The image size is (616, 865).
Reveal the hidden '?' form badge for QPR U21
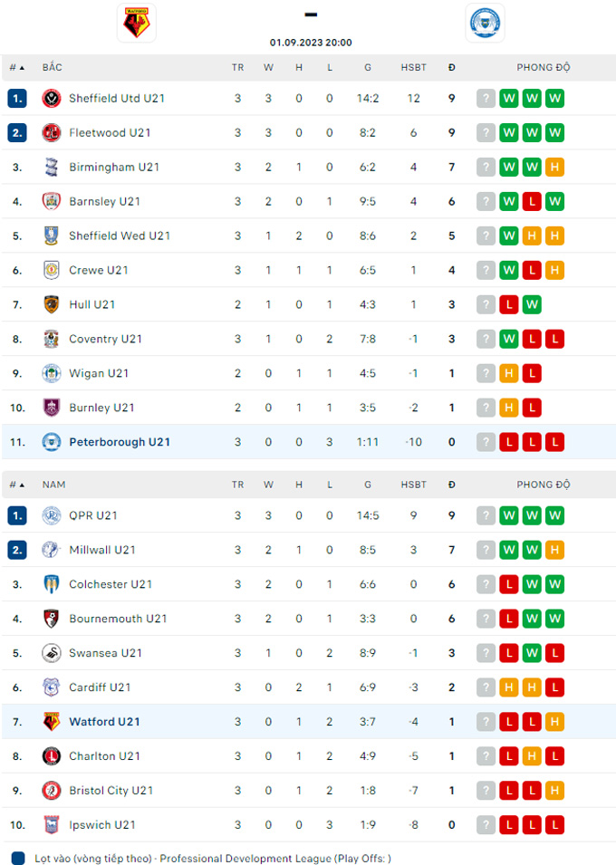click(486, 515)
